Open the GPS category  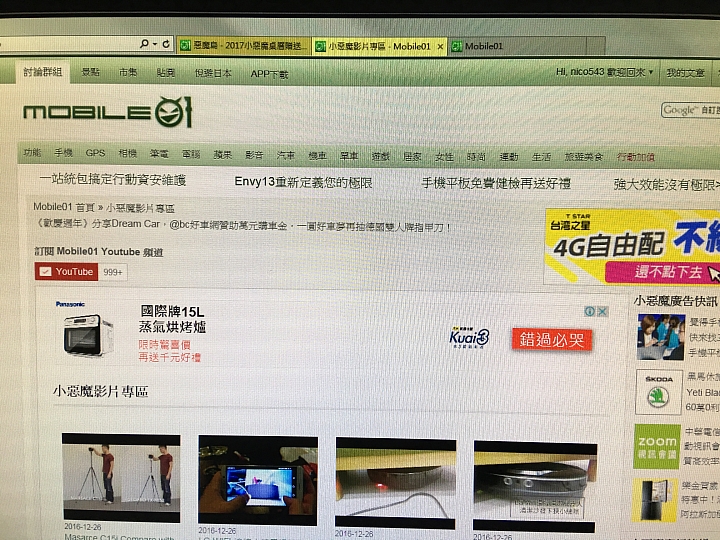95,153
